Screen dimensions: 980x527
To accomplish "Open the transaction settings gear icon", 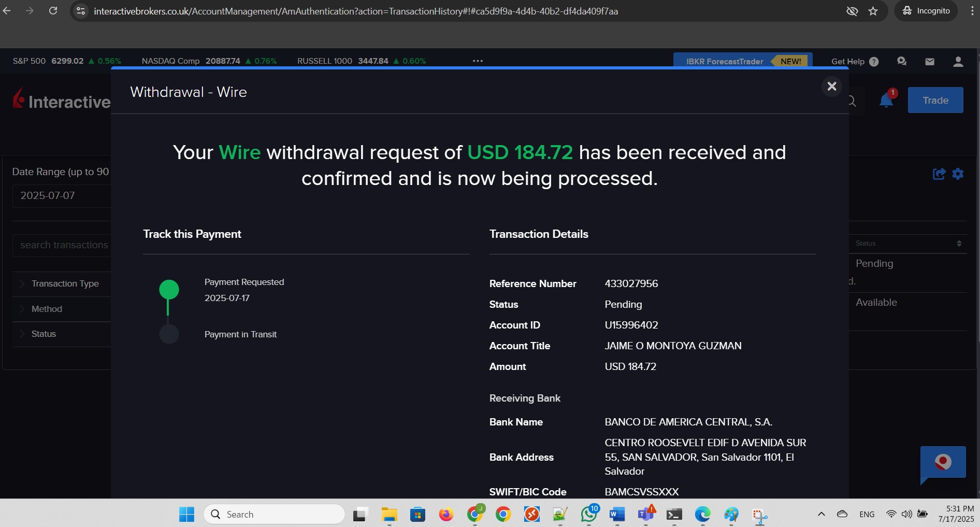I will click(958, 174).
